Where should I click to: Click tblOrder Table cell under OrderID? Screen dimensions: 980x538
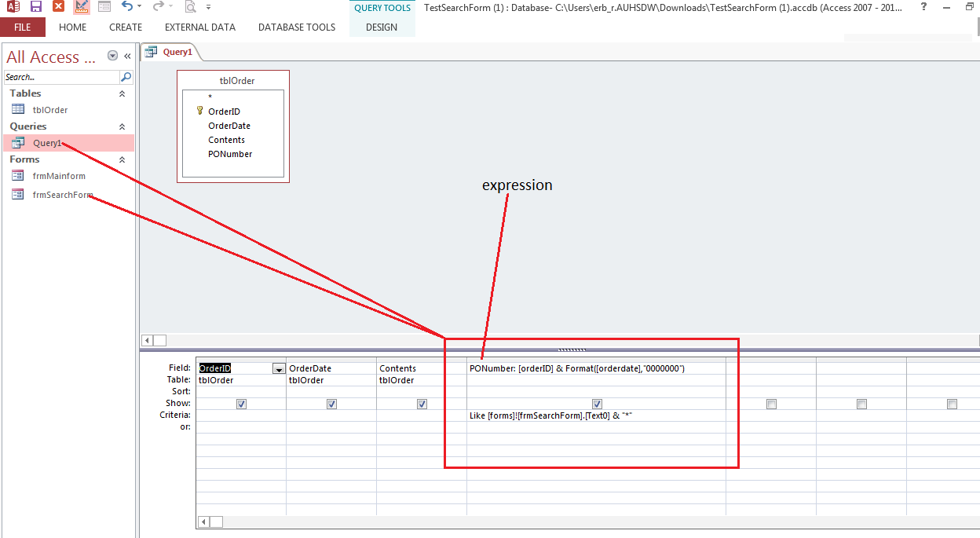click(241, 380)
